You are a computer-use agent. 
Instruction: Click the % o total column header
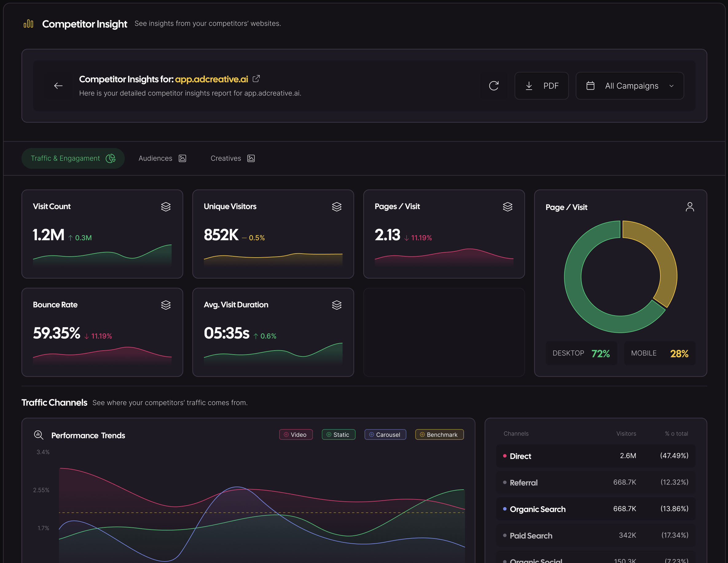[676, 434]
